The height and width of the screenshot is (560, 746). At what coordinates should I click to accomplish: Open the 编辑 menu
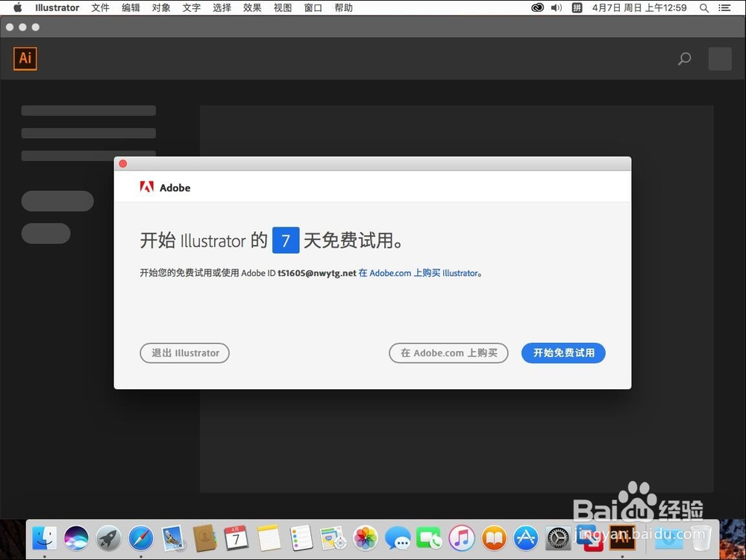[x=131, y=7]
